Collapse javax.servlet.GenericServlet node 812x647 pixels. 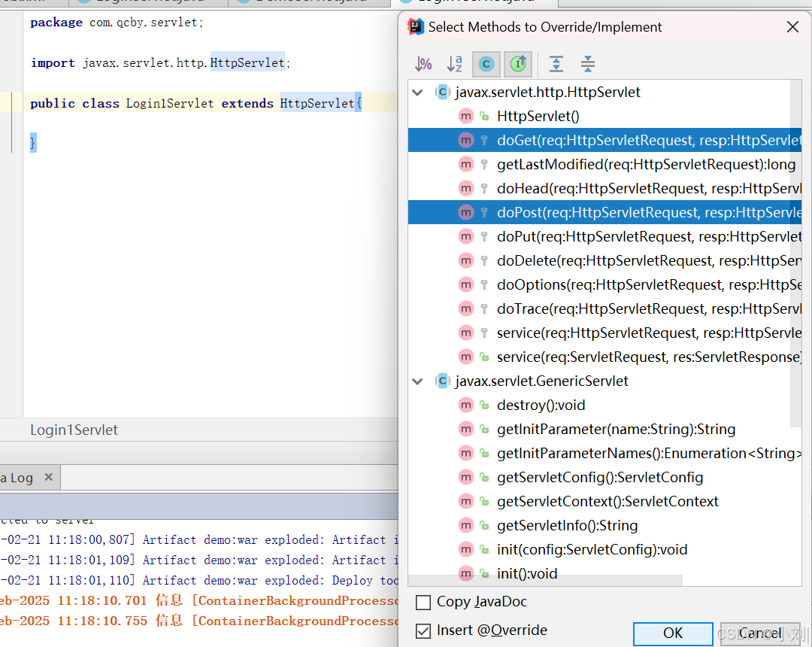pyautogui.click(x=417, y=381)
